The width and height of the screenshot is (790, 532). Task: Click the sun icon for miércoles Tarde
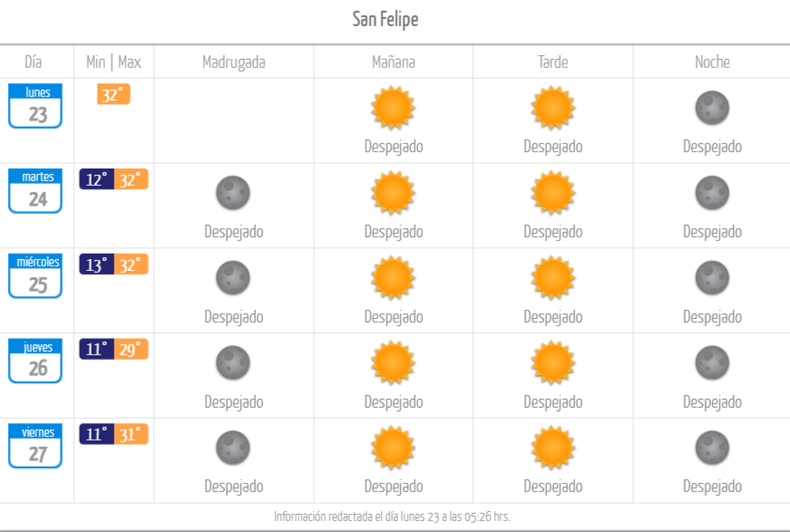tap(552, 278)
